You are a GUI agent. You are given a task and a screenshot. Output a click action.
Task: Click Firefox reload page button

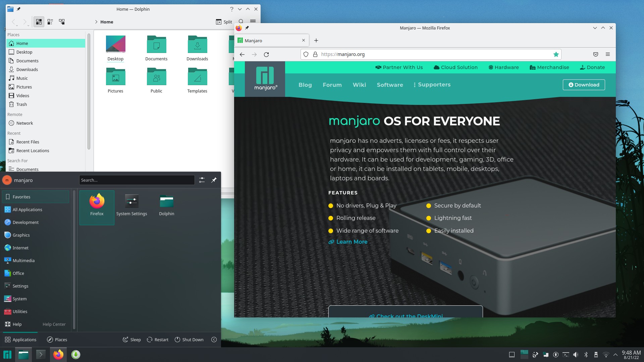tap(266, 54)
